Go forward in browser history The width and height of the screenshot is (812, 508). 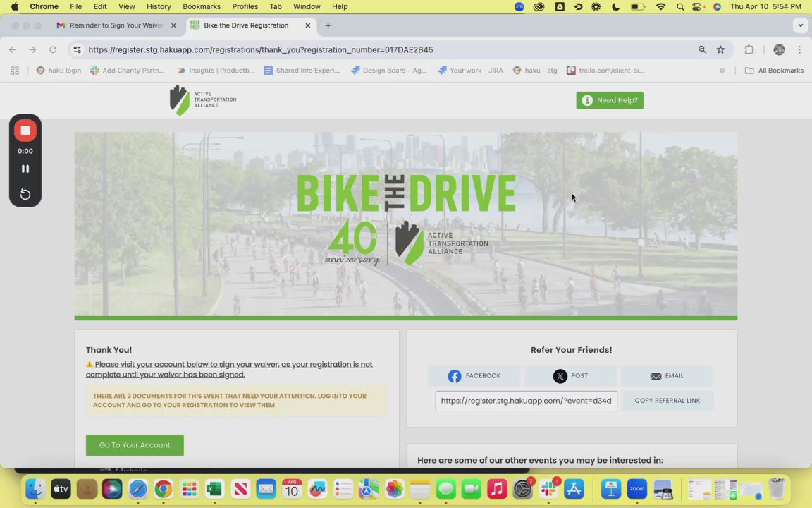click(x=32, y=50)
